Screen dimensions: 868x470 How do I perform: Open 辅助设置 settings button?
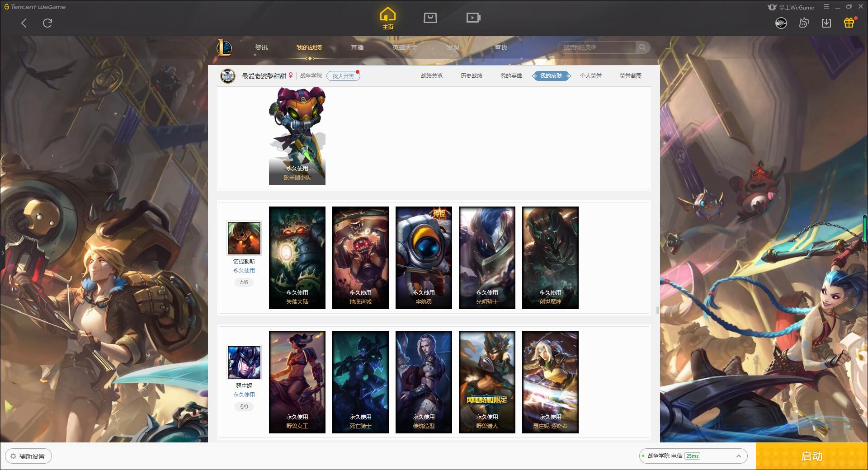(28, 456)
